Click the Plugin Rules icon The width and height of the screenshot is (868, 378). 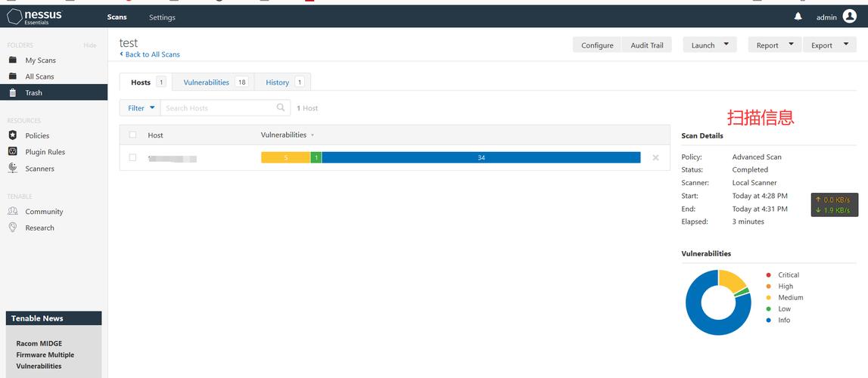tap(13, 151)
